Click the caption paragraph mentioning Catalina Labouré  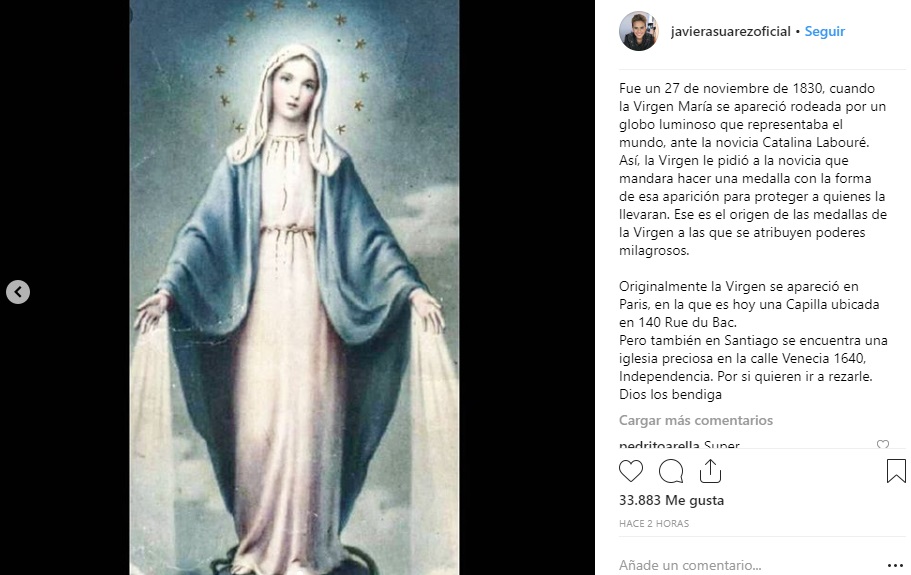pyautogui.click(x=753, y=169)
